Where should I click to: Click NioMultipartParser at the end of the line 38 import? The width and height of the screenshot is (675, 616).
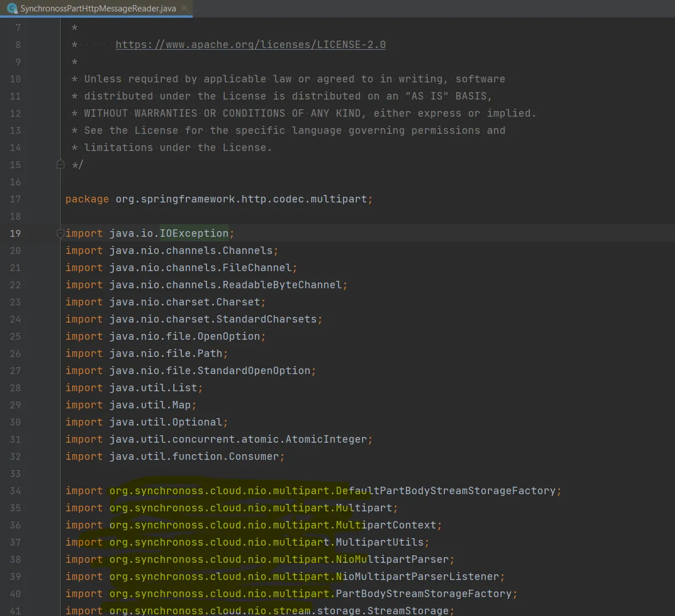(392, 559)
